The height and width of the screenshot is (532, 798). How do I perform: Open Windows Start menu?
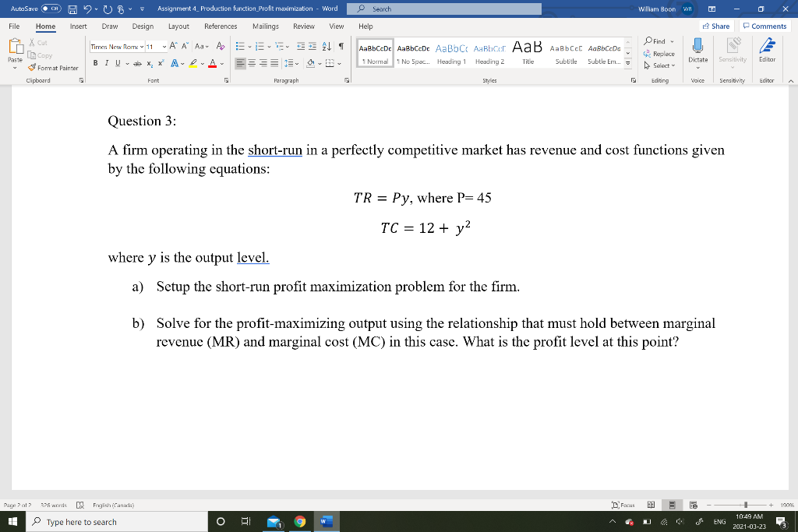click(x=12, y=521)
